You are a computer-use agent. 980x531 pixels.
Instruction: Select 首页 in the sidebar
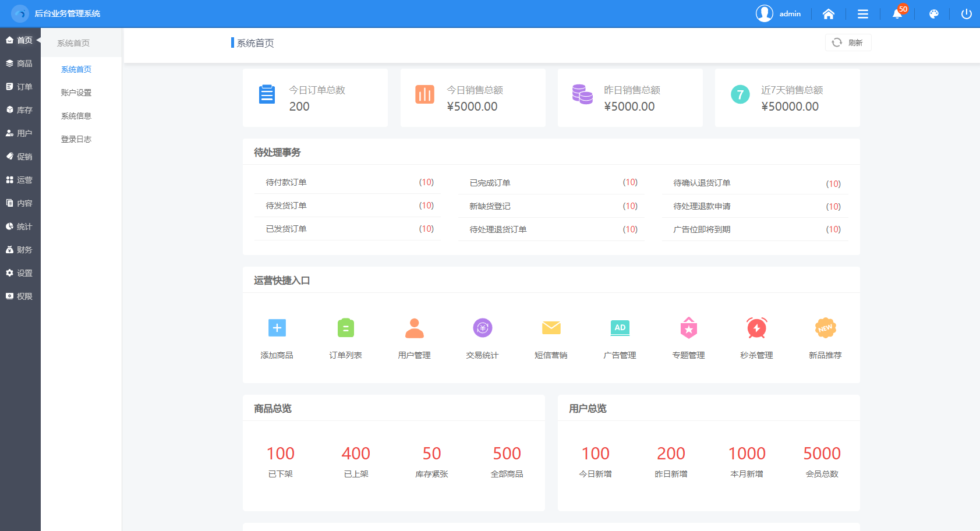pyautogui.click(x=20, y=40)
